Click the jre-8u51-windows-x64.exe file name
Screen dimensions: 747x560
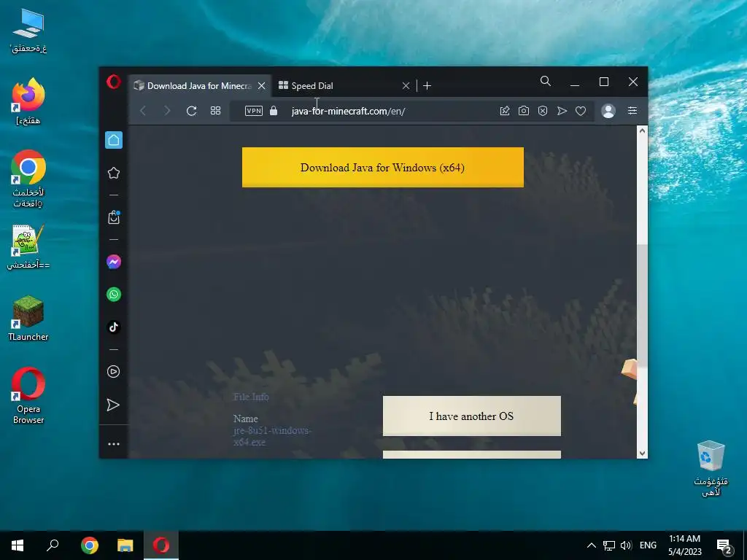[x=272, y=436]
